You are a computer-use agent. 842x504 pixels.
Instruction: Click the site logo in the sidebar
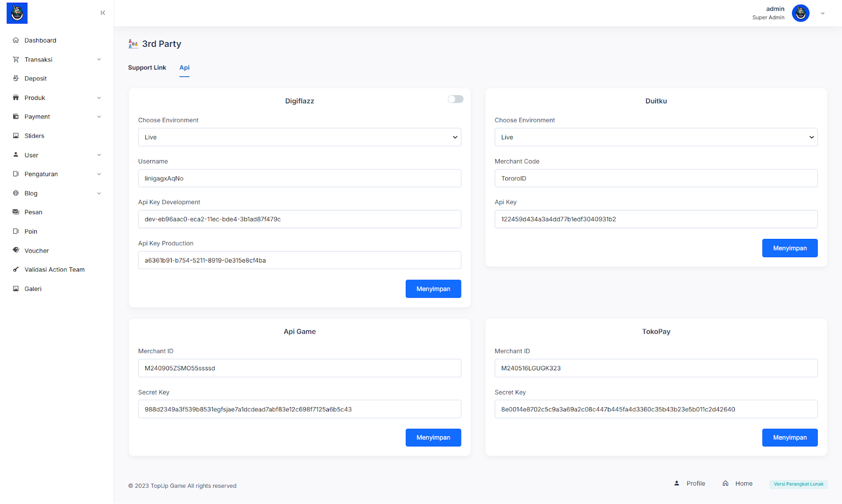tap(17, 13)
